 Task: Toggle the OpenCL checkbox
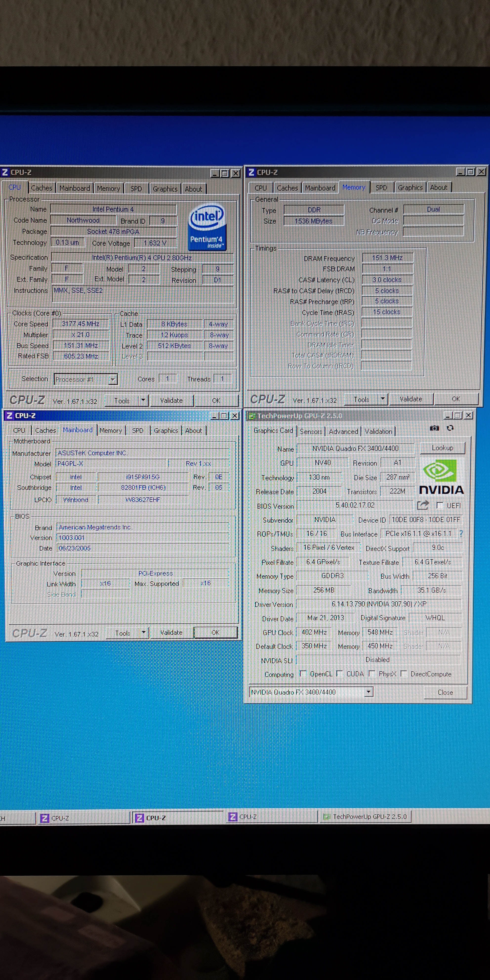pyautogui.click(x=303, y=674)
